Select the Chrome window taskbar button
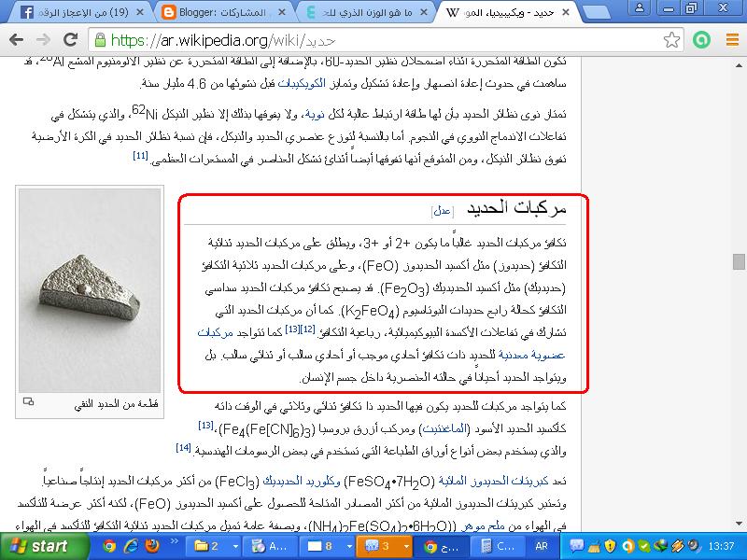 (441, 546)
